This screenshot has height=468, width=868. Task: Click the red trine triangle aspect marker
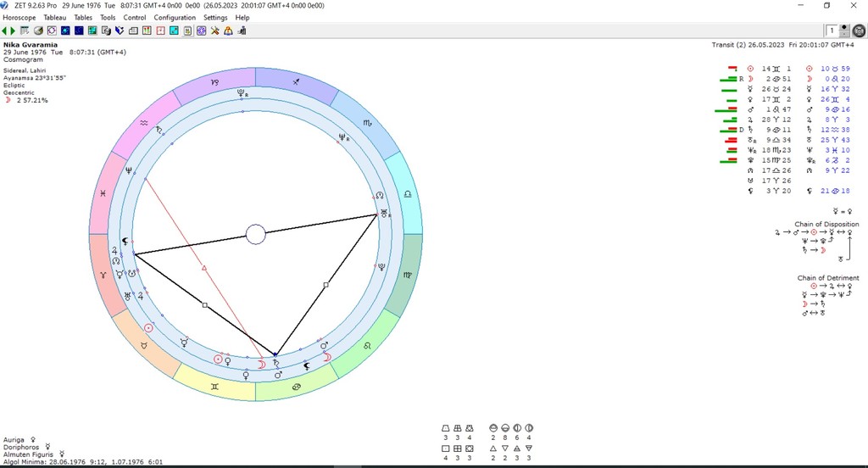[204, 268]
